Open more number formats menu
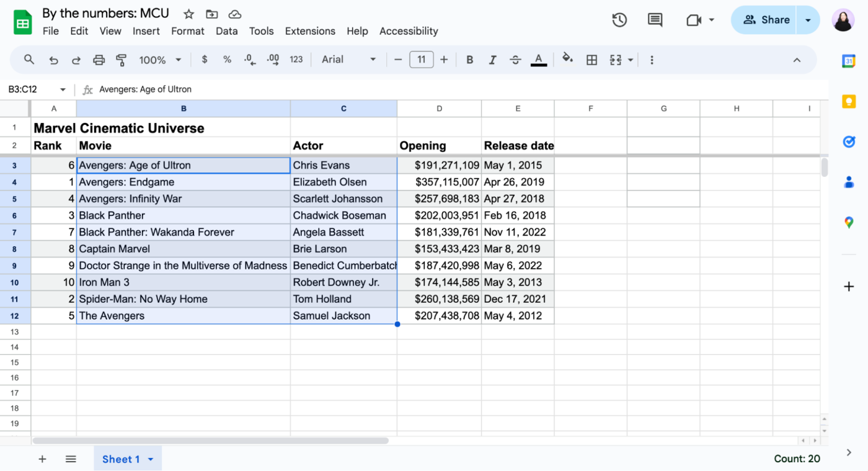The image size is (868, 471). tap(296, 60)
